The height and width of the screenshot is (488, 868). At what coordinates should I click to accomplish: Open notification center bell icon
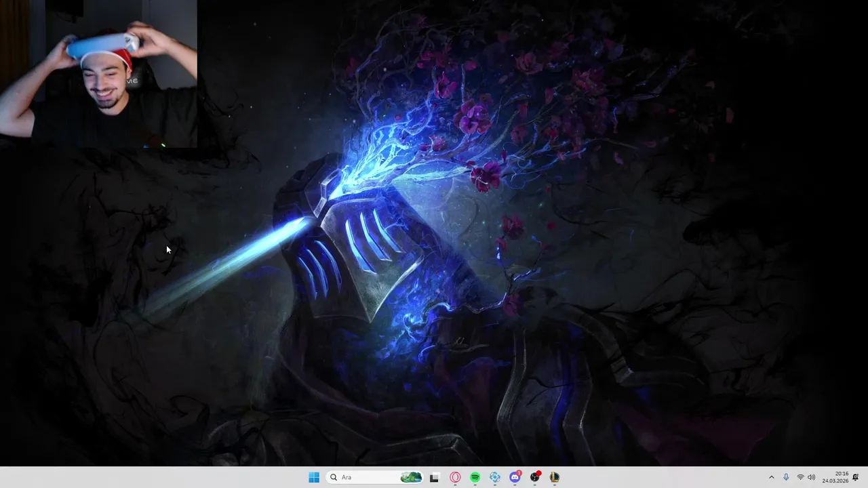(856, 477)
